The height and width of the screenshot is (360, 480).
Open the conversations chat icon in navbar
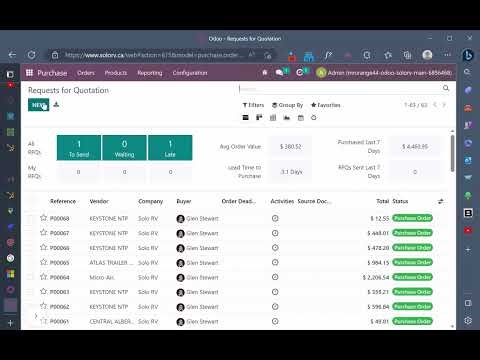pos(279,72)
